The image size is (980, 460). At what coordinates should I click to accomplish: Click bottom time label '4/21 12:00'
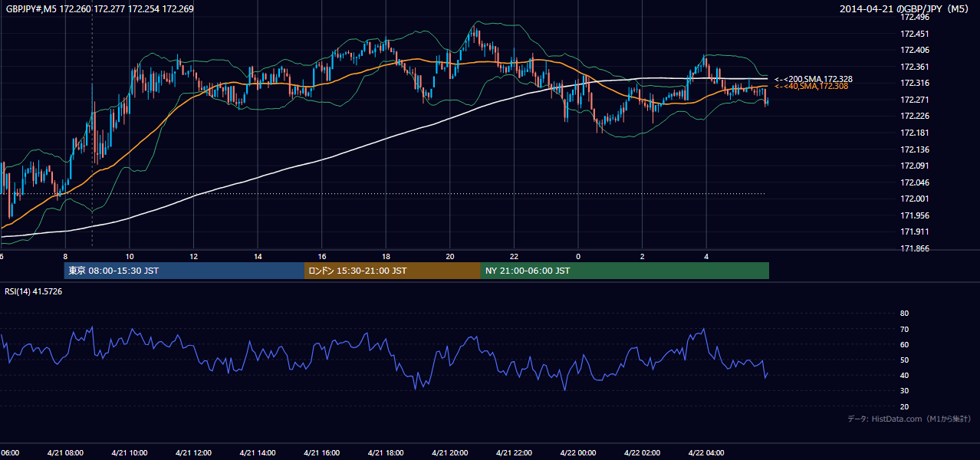click(194, 453)
